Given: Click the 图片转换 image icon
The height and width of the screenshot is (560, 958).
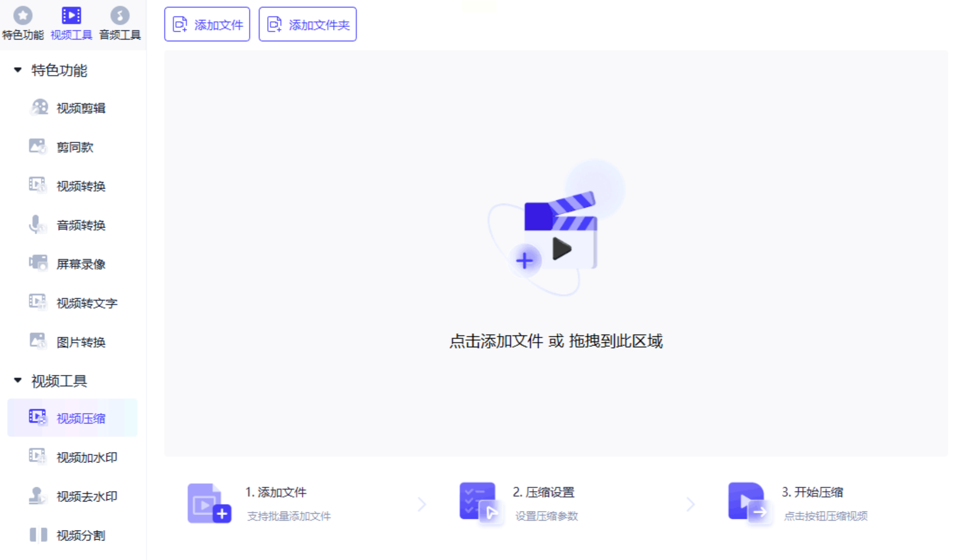Looking at the screenshot, I should (x=38, y=341).
